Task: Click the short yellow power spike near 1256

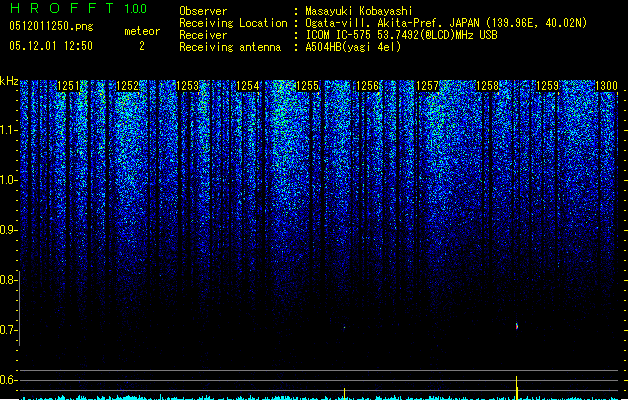Action: tap(344, 394)
